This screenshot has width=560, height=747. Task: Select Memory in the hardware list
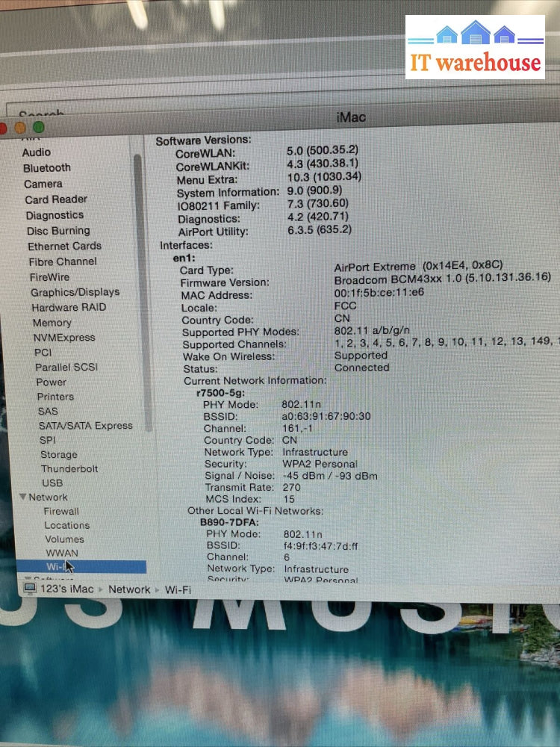click(52, 323)
